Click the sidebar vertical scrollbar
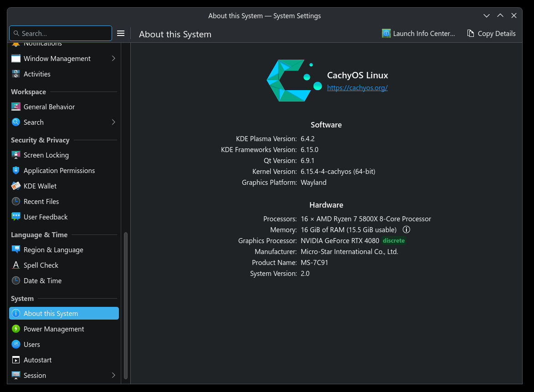534x392 pixels. (x=126, y=305)
